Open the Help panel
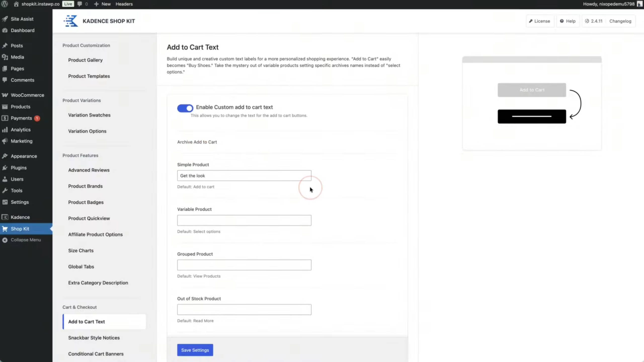644x362 pixels. tap(568, 21)
